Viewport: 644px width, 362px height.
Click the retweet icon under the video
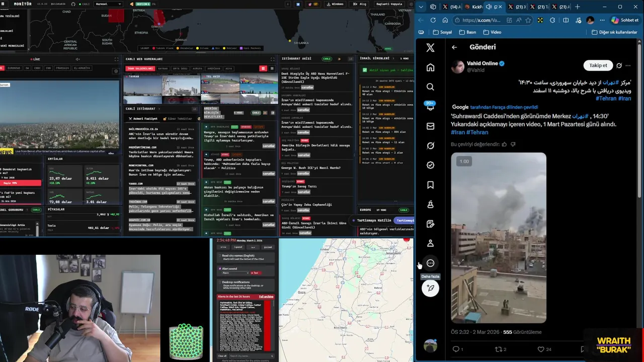tap(499, 349)
